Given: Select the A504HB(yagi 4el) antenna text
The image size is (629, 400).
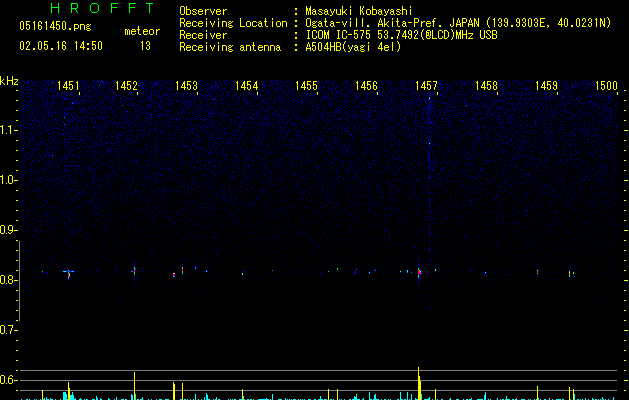Looking at the screenshot, I should coord(353,47).
